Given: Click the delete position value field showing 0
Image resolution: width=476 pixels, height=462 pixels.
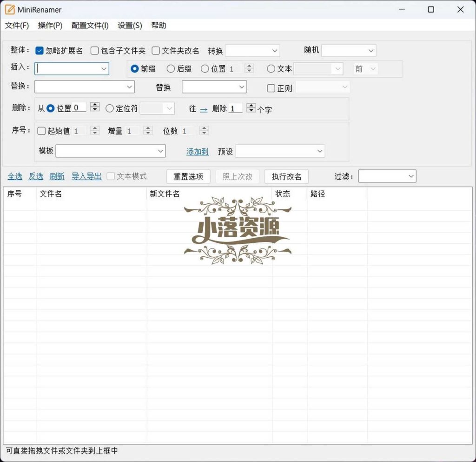Looking at the screenshot, I should point(79,107).
